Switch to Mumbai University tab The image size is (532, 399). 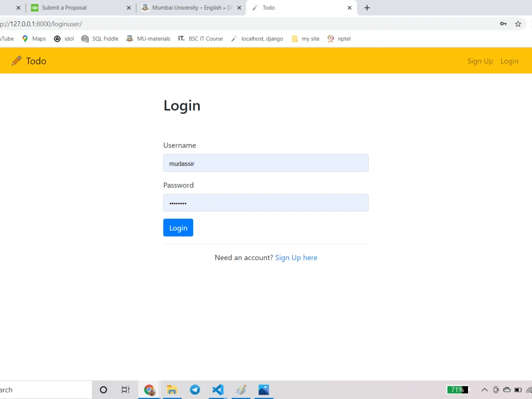192,7
